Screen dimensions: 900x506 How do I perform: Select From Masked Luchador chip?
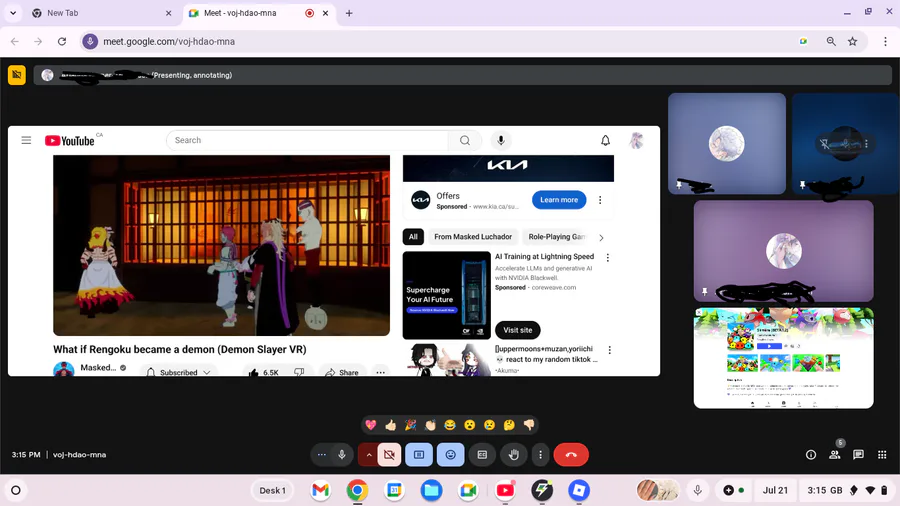point(473,237)
